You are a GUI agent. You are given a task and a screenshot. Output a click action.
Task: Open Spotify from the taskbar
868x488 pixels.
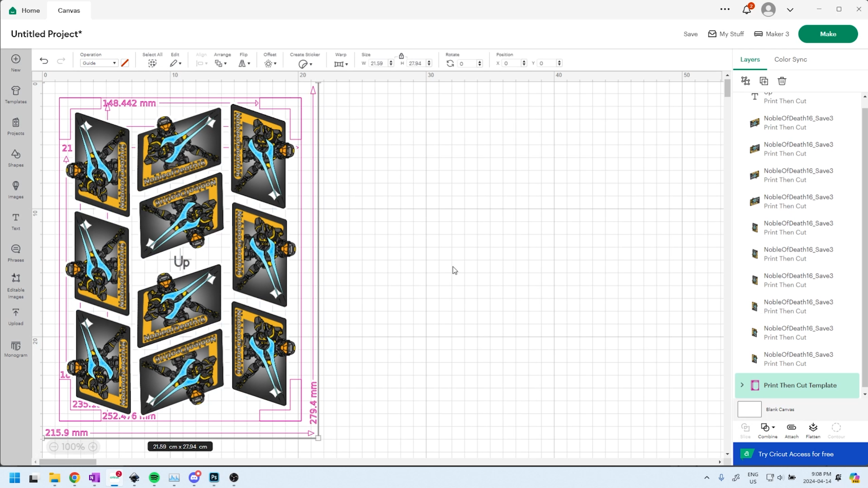[154, 478]
